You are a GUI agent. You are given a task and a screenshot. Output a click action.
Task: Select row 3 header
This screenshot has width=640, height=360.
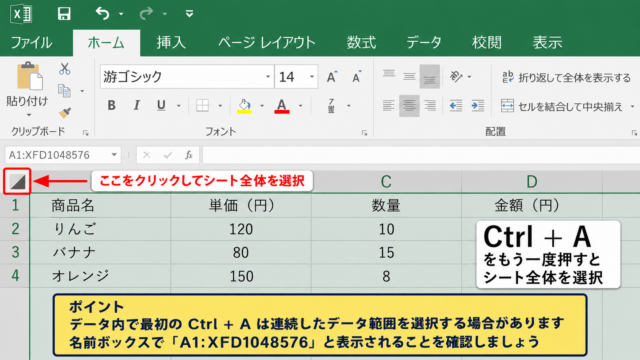pos(15,252)
